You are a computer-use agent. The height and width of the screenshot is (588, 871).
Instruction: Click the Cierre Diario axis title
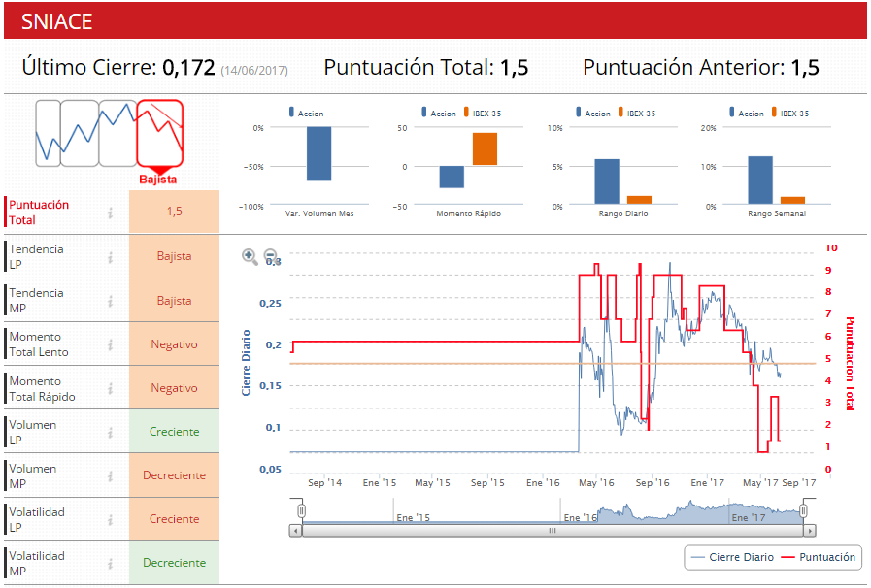point(246,363)
